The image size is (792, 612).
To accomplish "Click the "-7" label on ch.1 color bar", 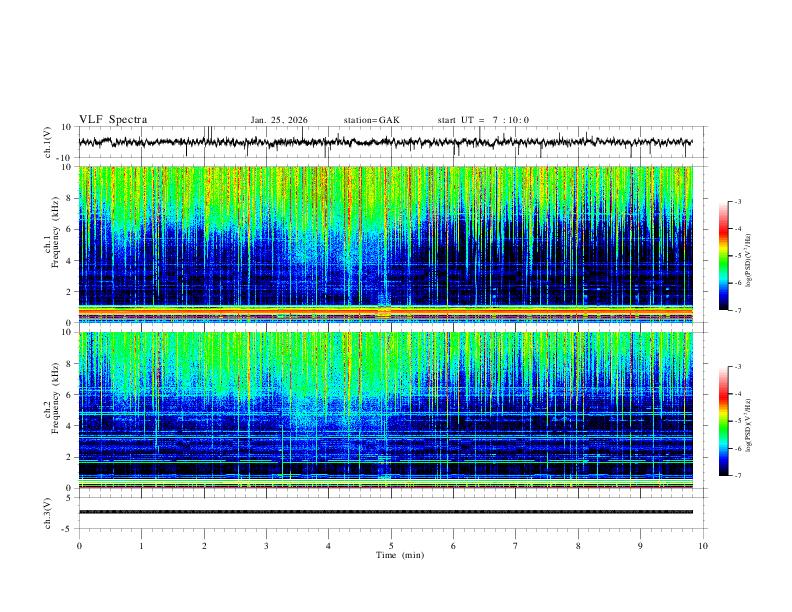I will click(737, 310).
